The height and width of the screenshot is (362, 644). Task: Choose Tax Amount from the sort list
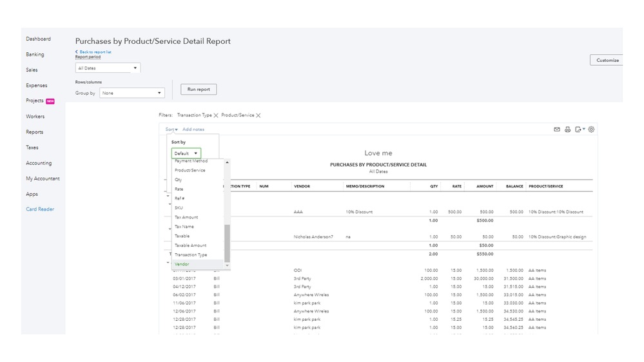tap(186, 217)
